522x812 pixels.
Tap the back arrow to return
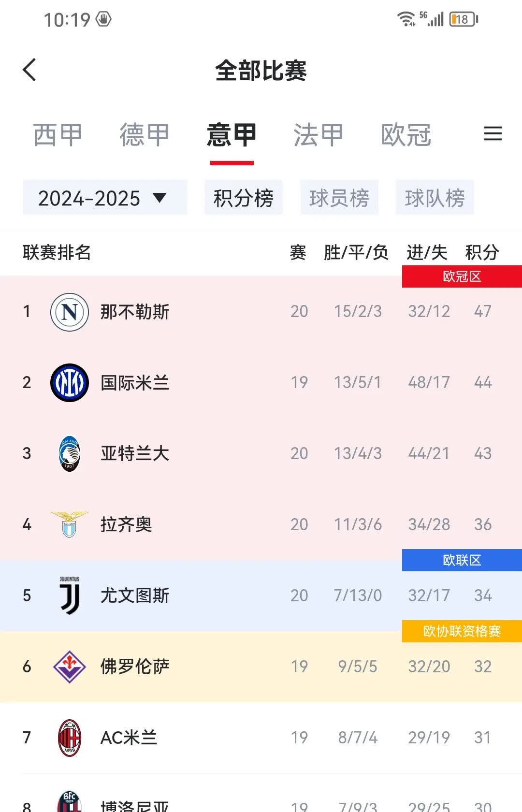[x=30, y=70]
